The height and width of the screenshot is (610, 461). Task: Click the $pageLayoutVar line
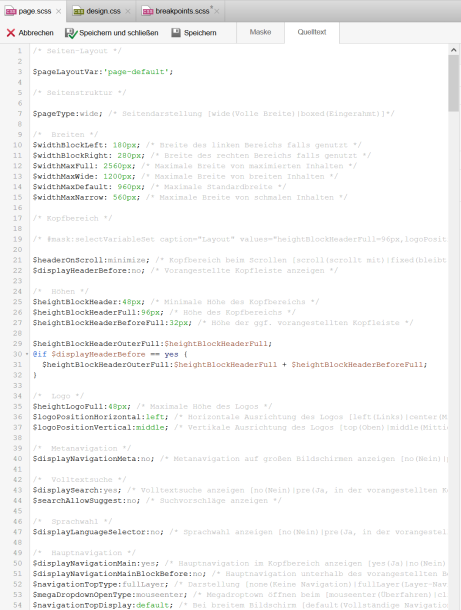(x=103, y=72)
